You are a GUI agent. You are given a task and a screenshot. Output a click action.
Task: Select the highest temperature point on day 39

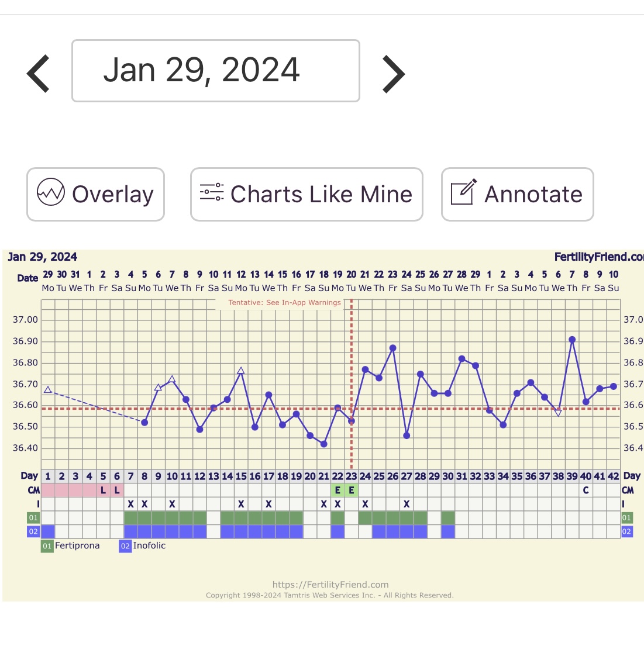click(x=572, y=340)
